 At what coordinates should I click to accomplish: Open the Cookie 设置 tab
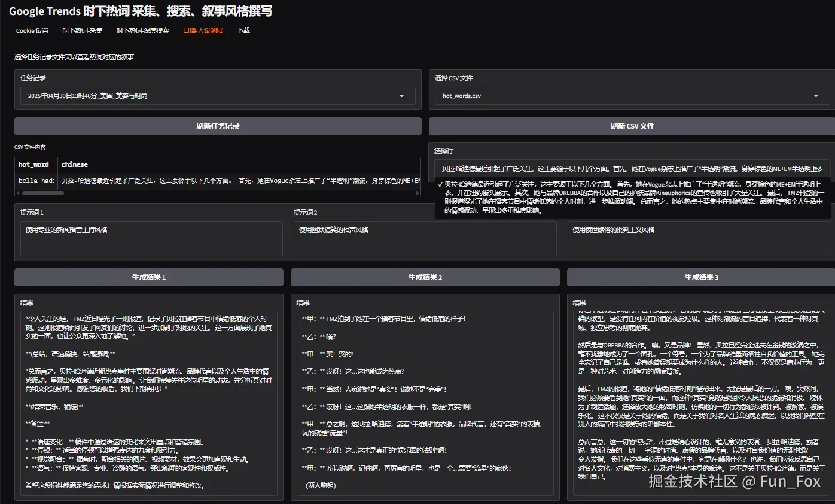point(32,30)
